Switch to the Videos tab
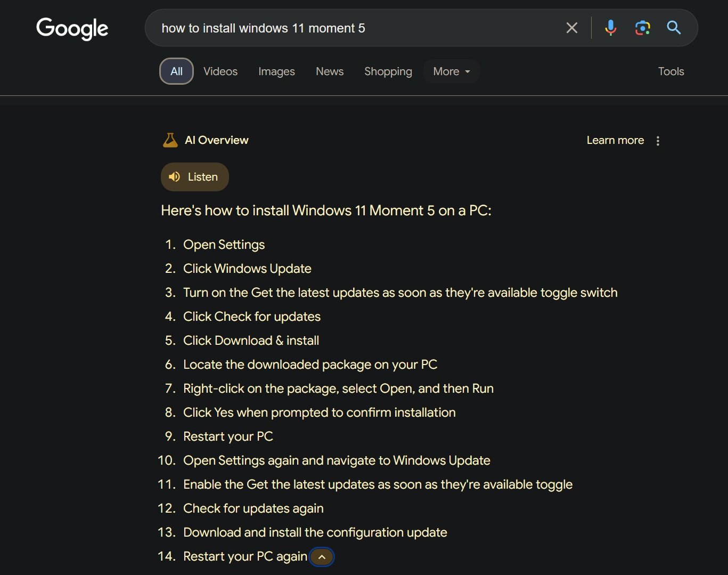Screen dimensions: 728x575 pos(220,71)
